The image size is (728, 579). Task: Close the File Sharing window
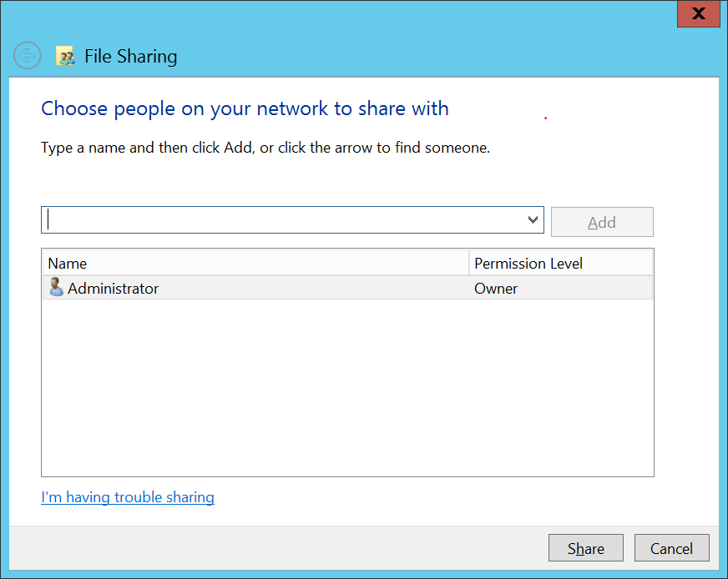(x=698, y=14)
